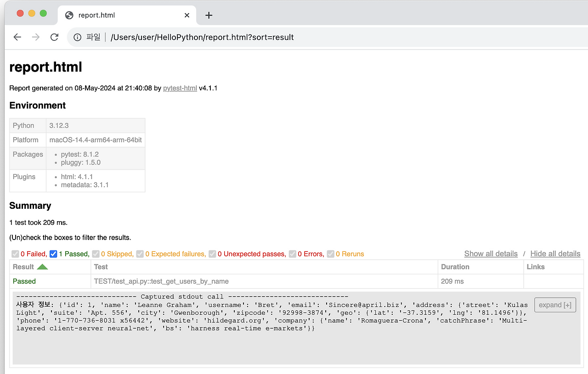Click the Environment heading
Screen dimensions: 588x374
tap(38, 106)
